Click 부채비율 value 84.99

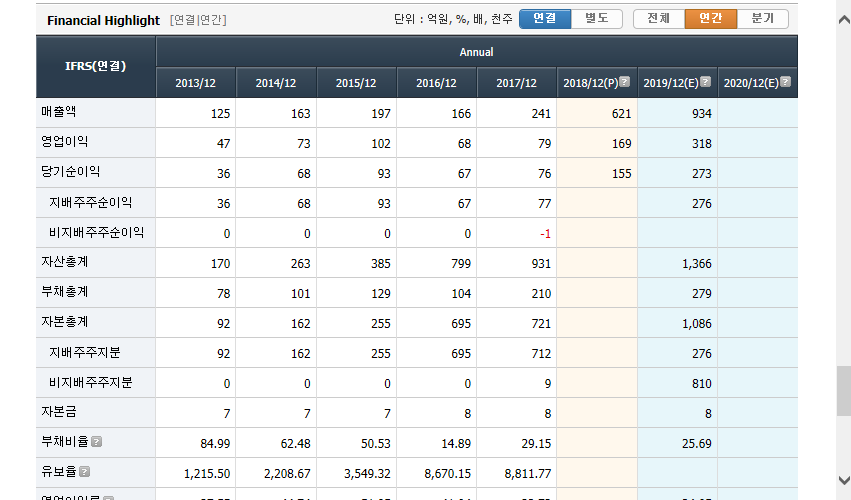[x=215, y=444]
